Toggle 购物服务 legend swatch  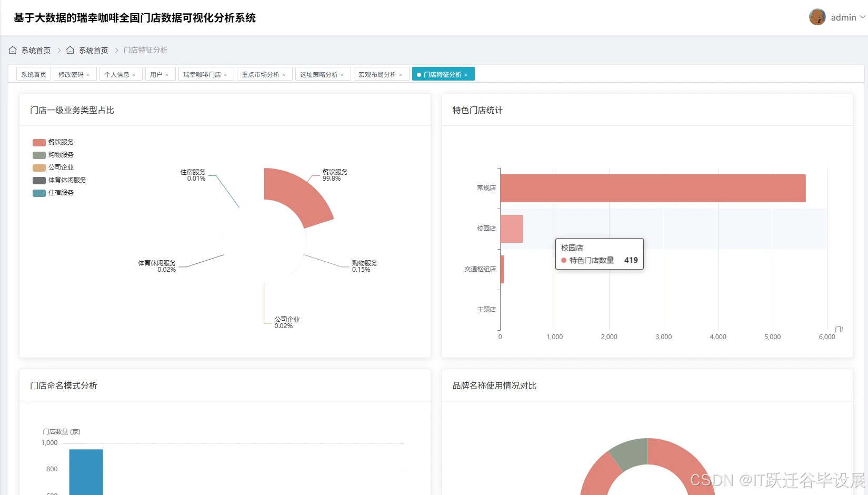point(39,155)
